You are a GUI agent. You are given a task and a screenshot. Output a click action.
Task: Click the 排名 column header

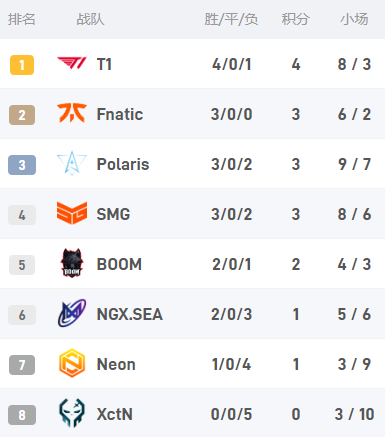coord(22,19)
